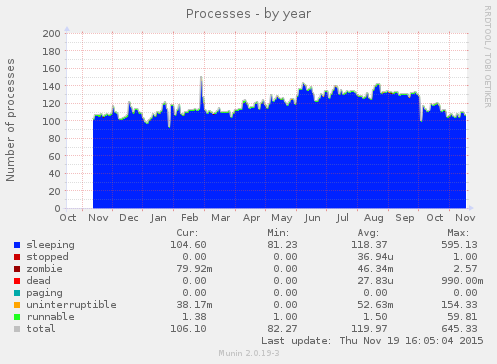Click total maximum value 645.33

pyautogui.click(x=459, y=329)
